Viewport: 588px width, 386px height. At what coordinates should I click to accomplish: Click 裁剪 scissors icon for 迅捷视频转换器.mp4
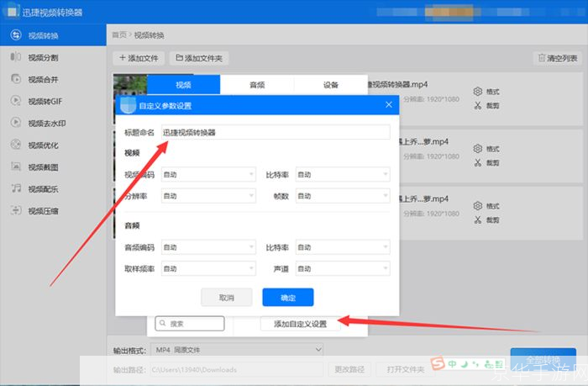[478, 105]
